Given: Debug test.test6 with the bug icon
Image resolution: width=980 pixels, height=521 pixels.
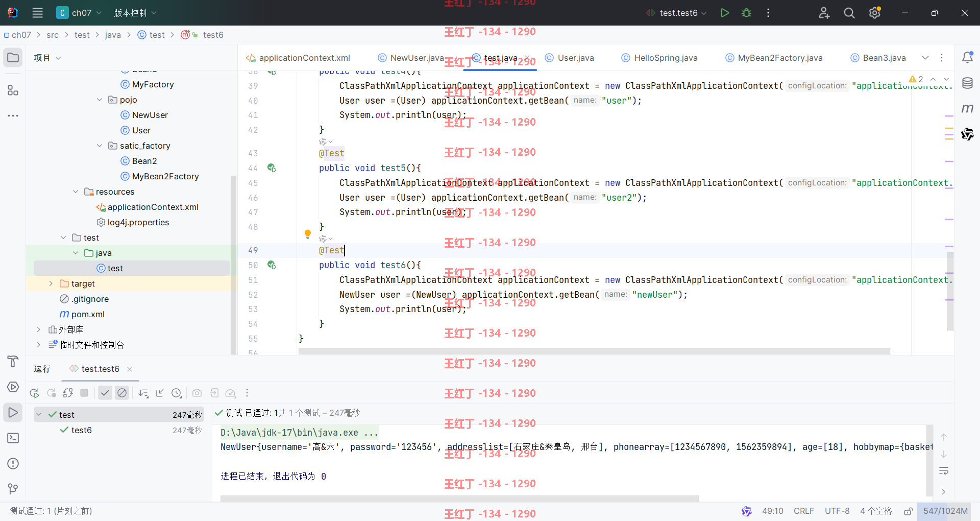Looking at the screenshot, I should [746, 13].
